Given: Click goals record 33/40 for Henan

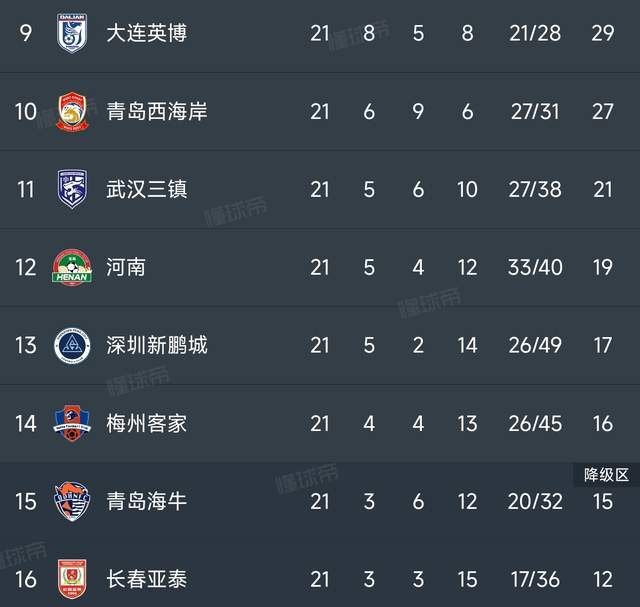Looking at the screenshot, I should click(x=535, y=267).
